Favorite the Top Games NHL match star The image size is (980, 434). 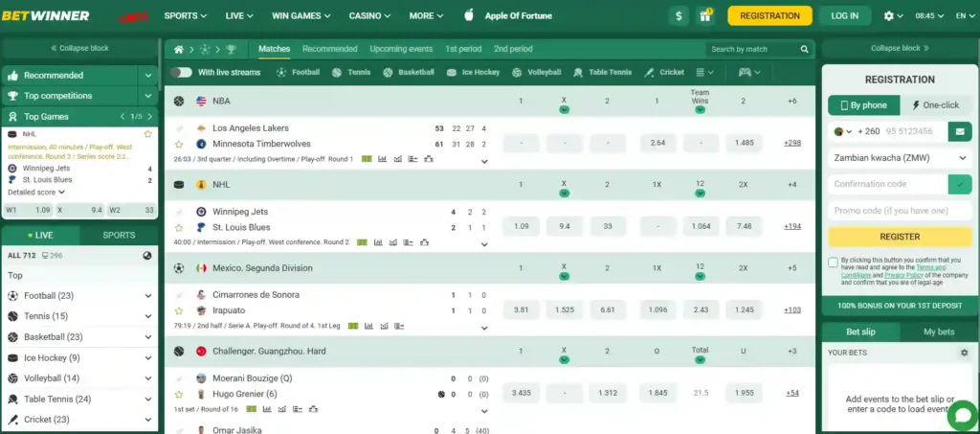point(148,134)
